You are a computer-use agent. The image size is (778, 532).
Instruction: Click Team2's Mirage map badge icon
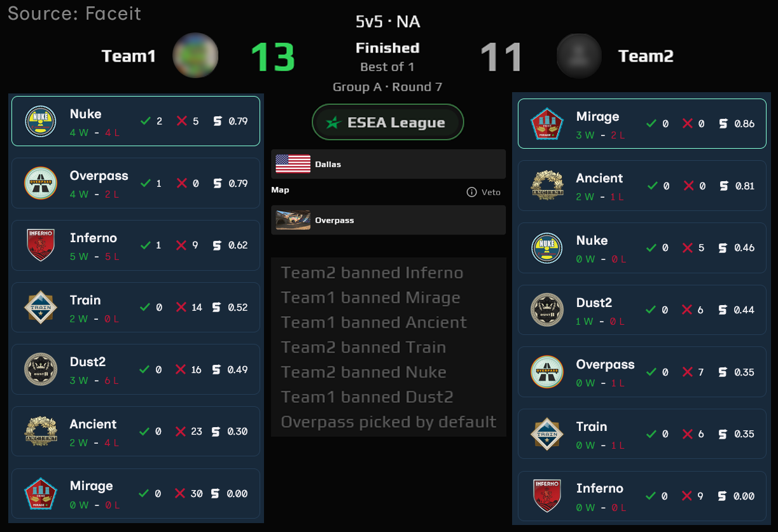[x=547, y=124]
